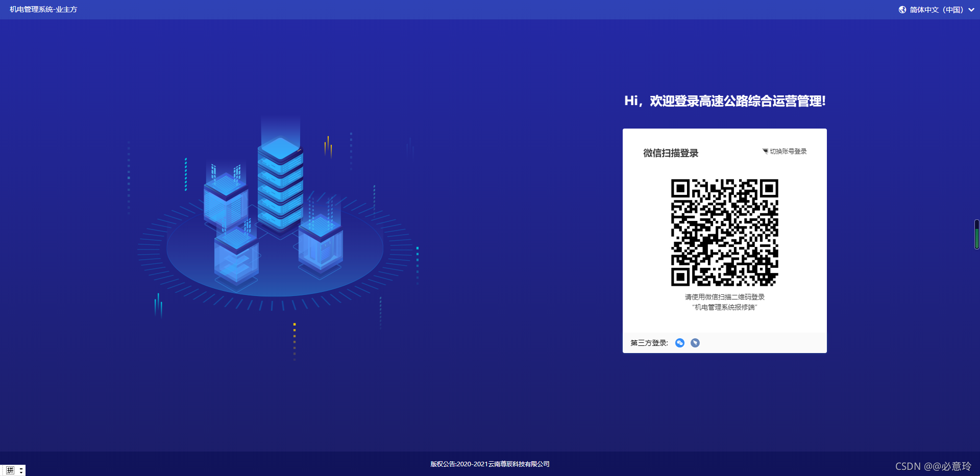Click the 第三方登录 label
The width and height of the screenshot is (980, 476).
(x=649, y=343)
